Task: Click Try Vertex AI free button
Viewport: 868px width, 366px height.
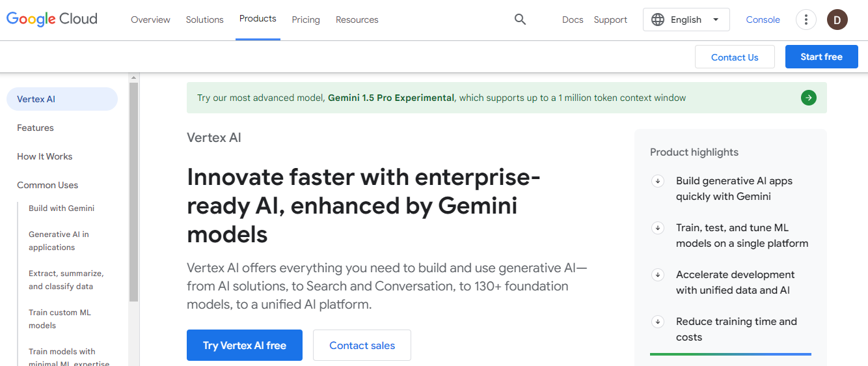Action: (x=245, y=345)
